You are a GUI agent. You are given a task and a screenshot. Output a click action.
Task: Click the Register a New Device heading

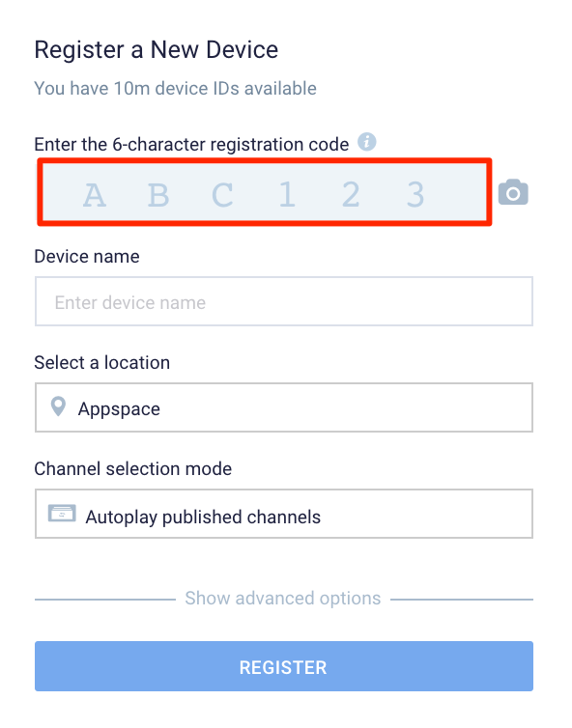(157, 50)
